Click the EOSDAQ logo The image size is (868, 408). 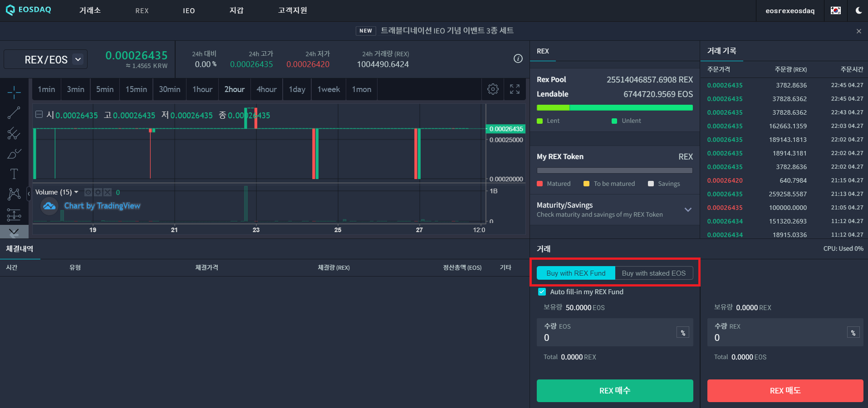coord(29,10)
